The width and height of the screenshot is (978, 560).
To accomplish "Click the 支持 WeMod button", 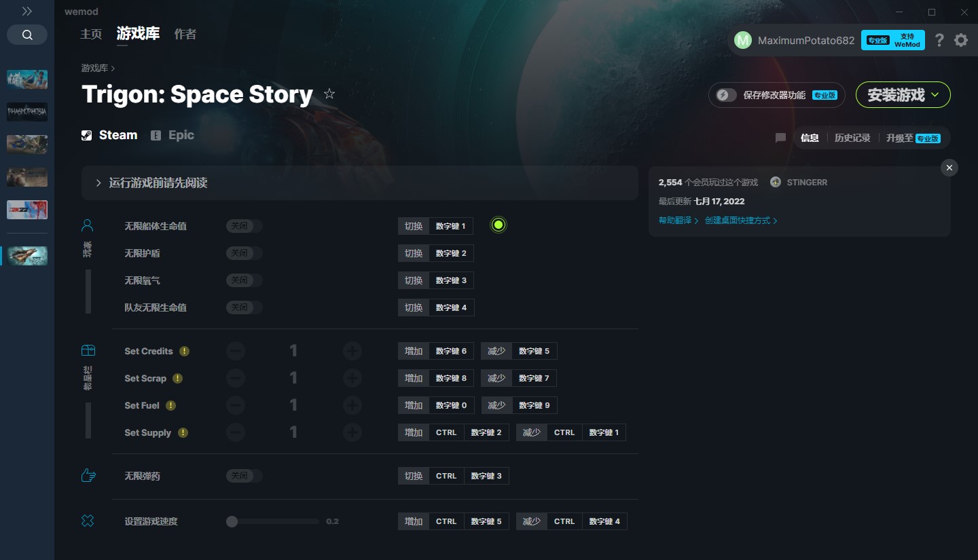I will click(893, 40).
